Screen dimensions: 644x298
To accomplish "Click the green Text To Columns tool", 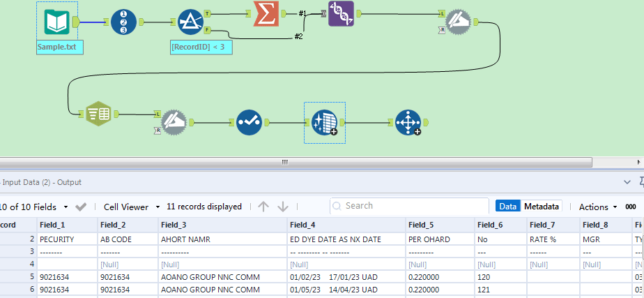I will 98,113.
